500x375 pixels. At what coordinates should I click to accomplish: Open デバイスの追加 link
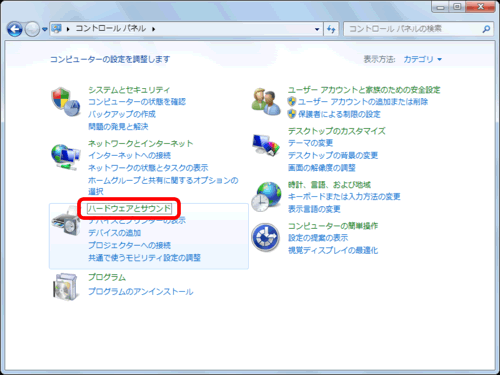(114, 233)
